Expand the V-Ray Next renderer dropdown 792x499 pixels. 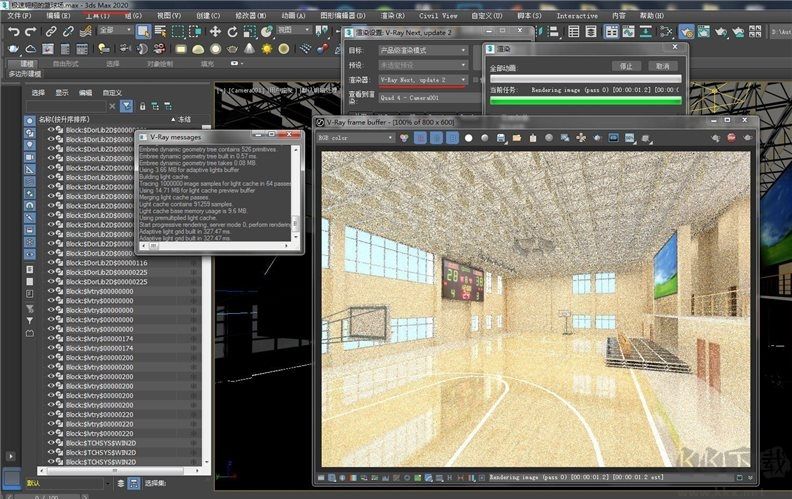coord(424,79)
